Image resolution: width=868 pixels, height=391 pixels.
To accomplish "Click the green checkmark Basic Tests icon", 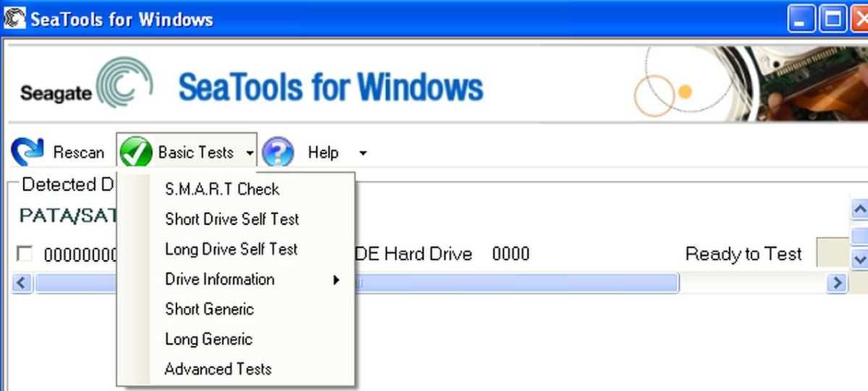I will (135, 152).
